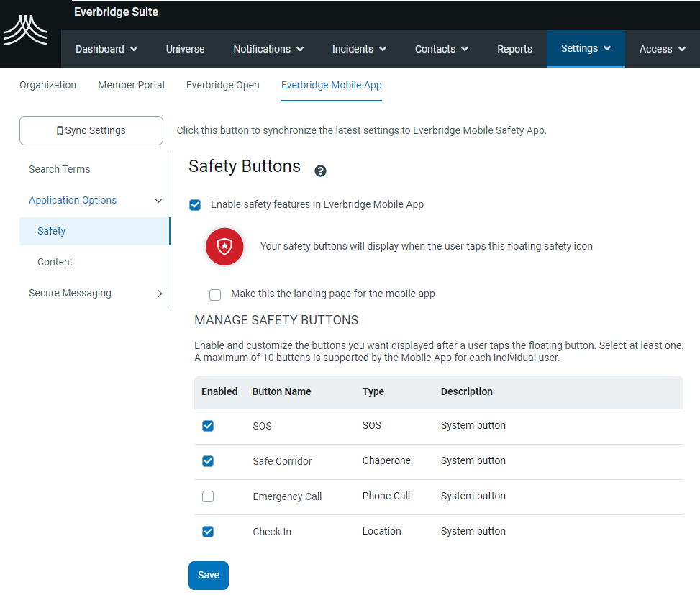The height and width of the screenshot is (595, 700).
Task: Click the Enabled column header
Action: [219, 391]
